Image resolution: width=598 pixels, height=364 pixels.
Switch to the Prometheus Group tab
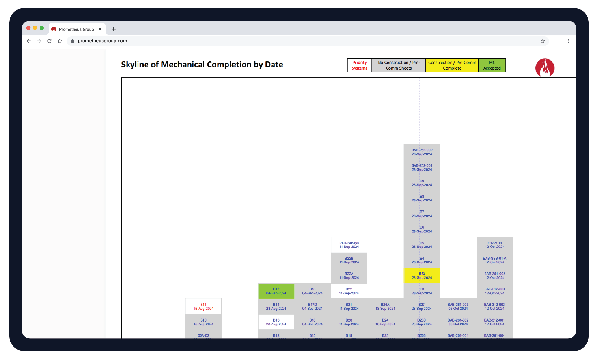(77, 29)
